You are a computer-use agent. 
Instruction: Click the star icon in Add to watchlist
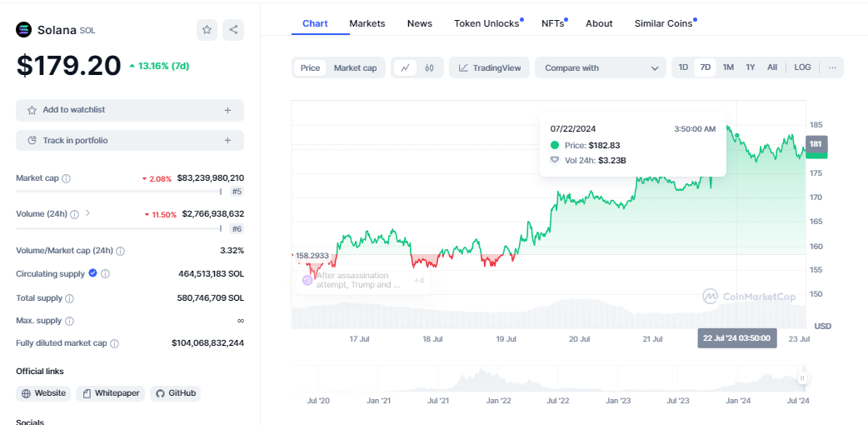click(32, 110)
